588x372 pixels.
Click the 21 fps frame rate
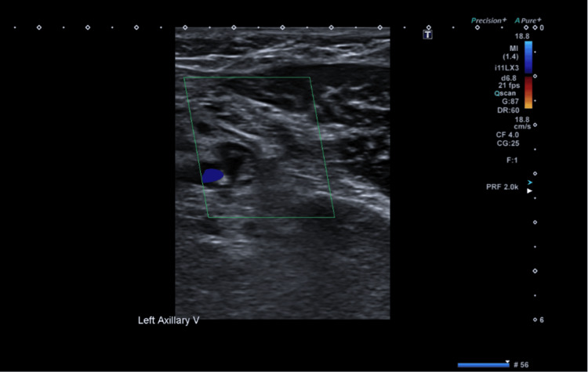[x=509, y=86]
